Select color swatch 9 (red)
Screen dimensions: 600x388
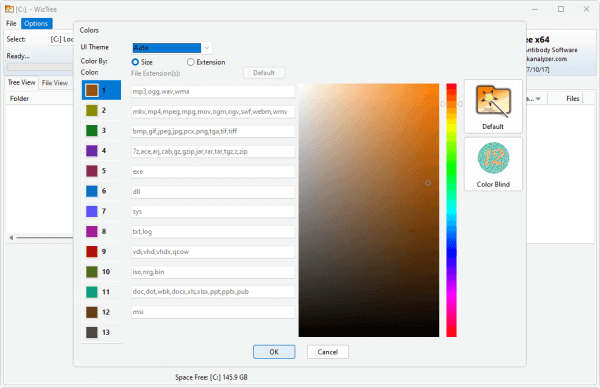[x=92, y=251]
